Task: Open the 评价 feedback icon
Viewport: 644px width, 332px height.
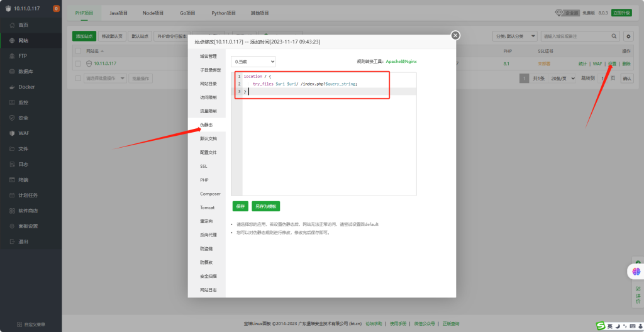Action: (x=638, y=289)
